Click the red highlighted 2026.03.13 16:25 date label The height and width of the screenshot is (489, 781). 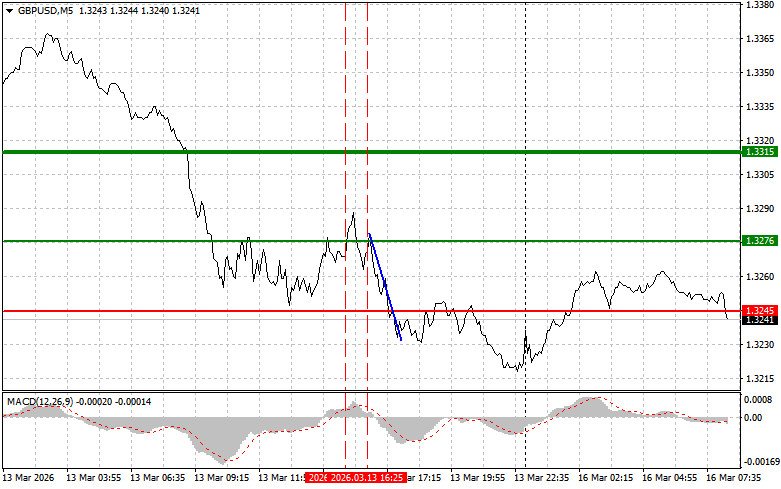tap(368, 478)
